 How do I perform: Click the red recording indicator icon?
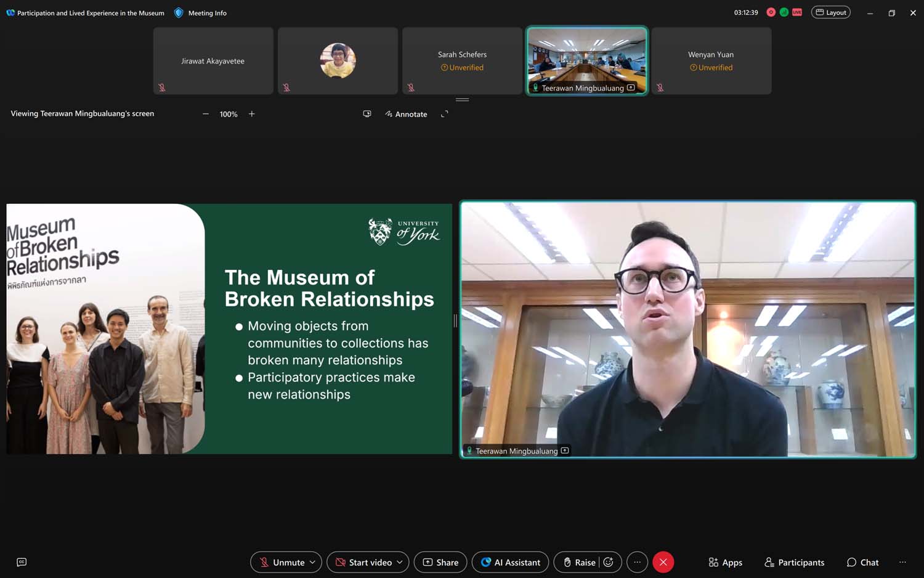point(771,12)
